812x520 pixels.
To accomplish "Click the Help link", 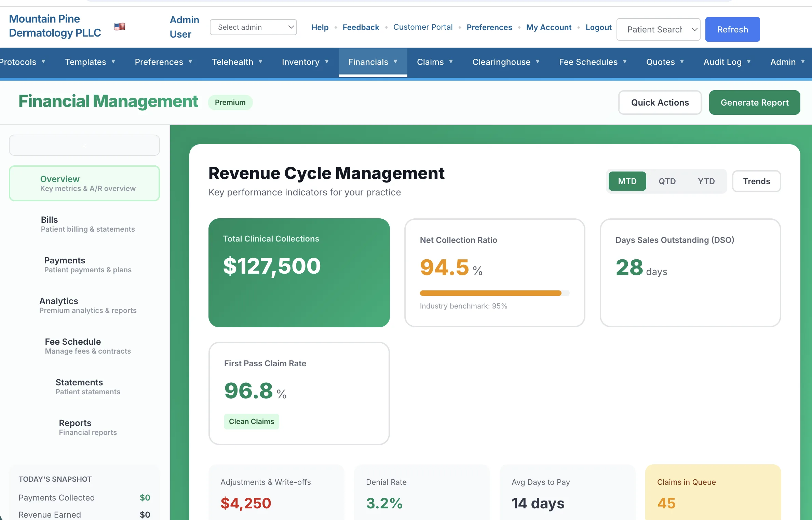I will pyautogui.click(x=320, y=27).
